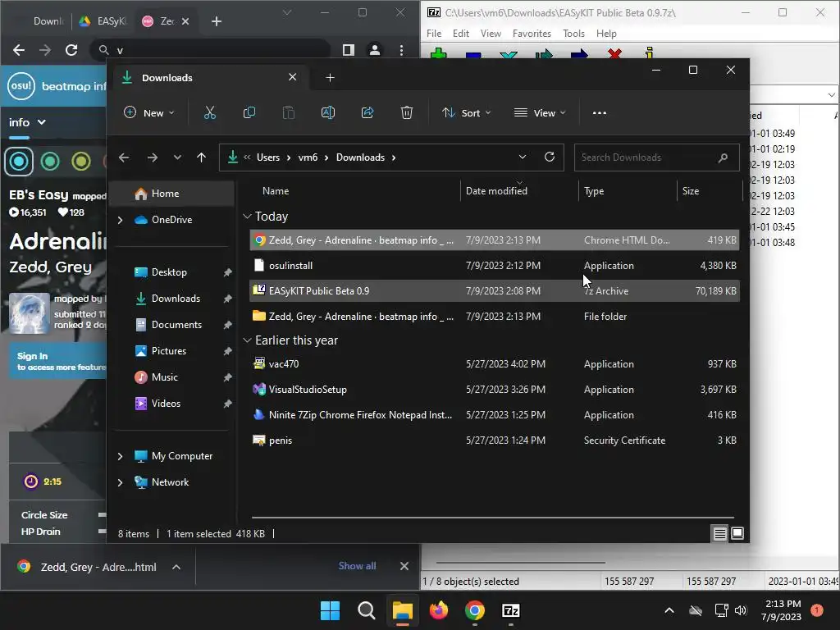This screenshot has height=630, width=840.
Task: Add a new tab in File Explorer
Action: point(330,78)
